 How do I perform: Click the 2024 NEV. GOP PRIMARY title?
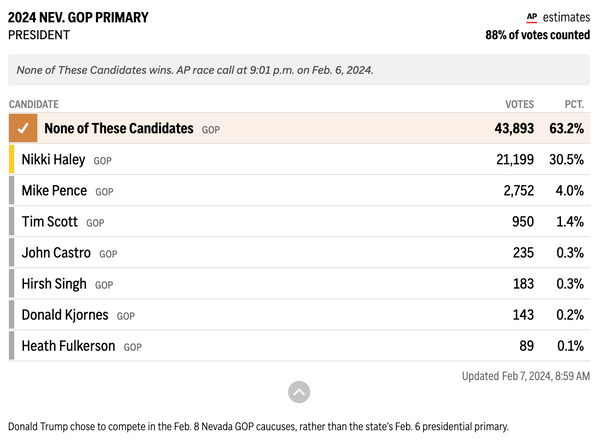click(78, 18)
